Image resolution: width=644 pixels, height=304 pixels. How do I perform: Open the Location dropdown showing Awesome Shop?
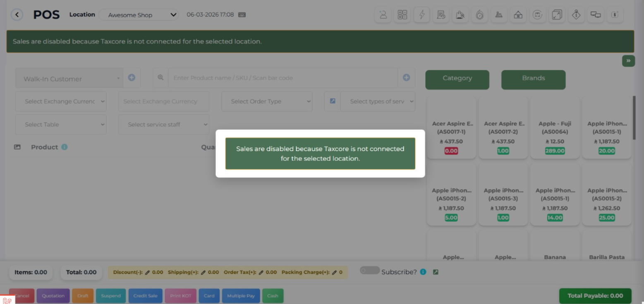point(139,15)
